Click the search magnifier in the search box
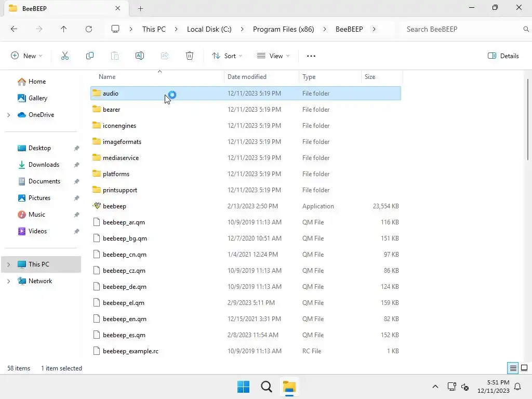This screenshot has width=532, height=399. coord(526,29)
